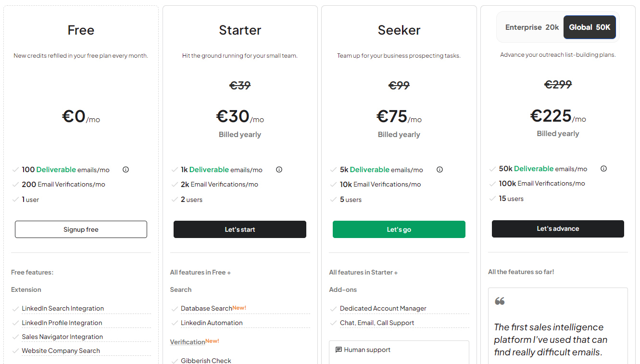Viewport: 640px width, 364px height.
Task: Click the Chat, Email, Call Support item
Action: tap(377, 323)
